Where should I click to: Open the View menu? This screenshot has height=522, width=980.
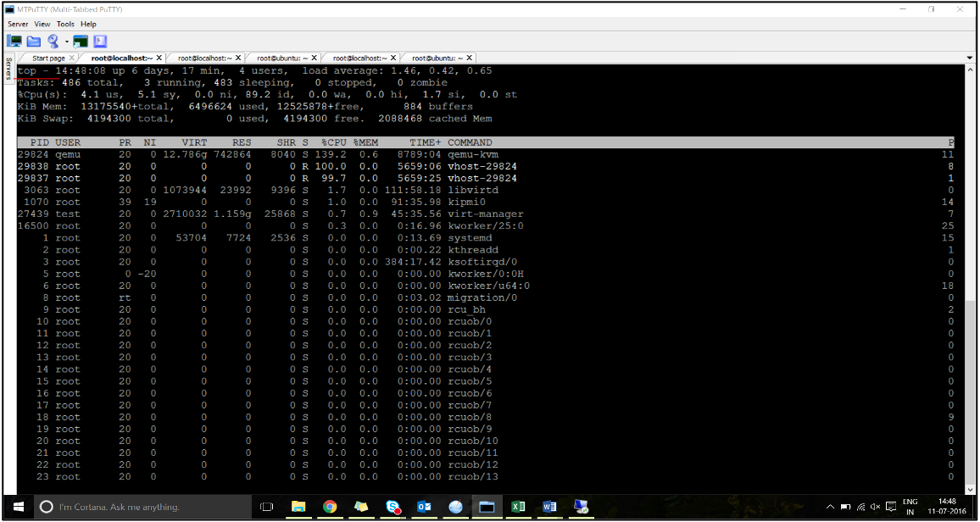pos(42,24)
